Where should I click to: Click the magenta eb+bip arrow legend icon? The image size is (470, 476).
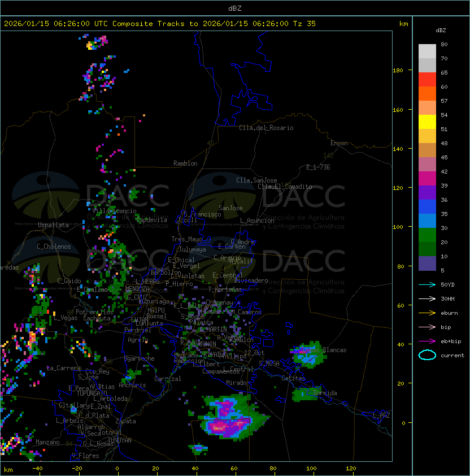point(427,341)
